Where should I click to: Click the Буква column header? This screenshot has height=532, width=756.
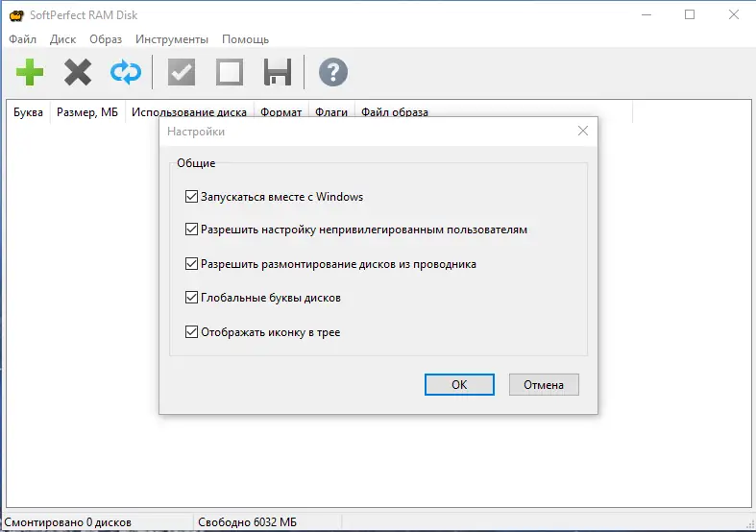point(28,111)
